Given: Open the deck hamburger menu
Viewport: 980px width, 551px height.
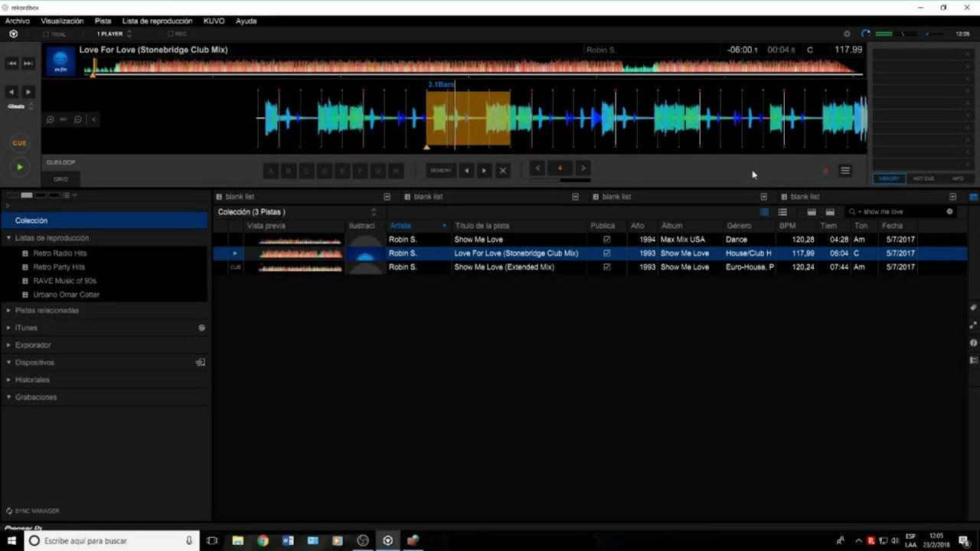Looking at the screenshot, I should click(x=845, y=171).
